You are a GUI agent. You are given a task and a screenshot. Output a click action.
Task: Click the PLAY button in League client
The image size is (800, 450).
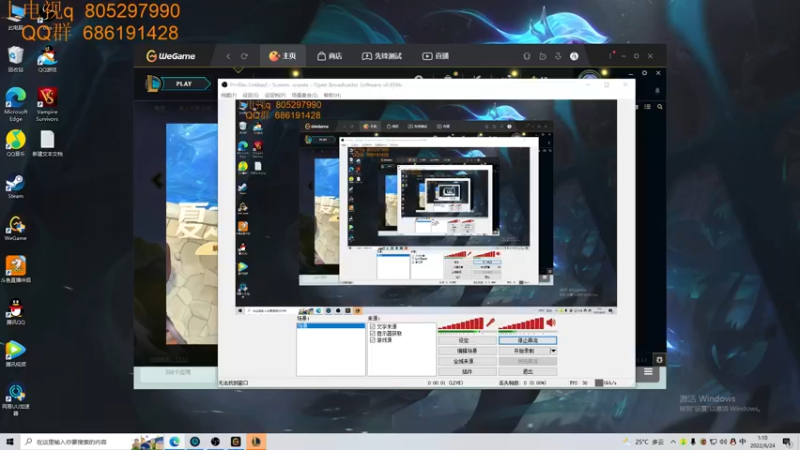click(x=185, y=84)
